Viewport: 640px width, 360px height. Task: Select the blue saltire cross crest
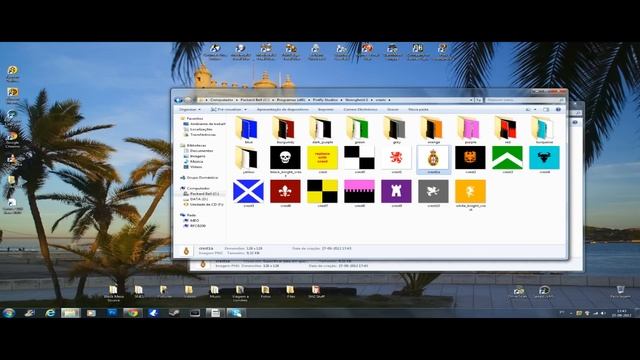click(x=248, y=191)
